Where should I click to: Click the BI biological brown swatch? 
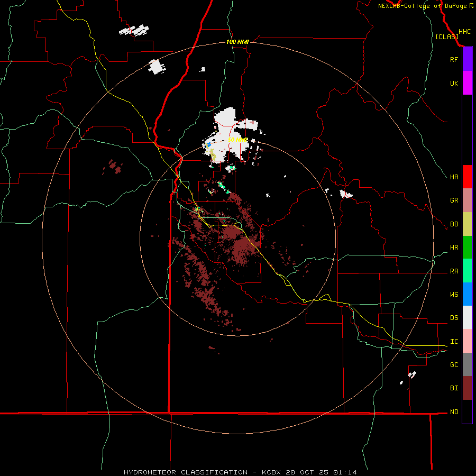point(467,388)
